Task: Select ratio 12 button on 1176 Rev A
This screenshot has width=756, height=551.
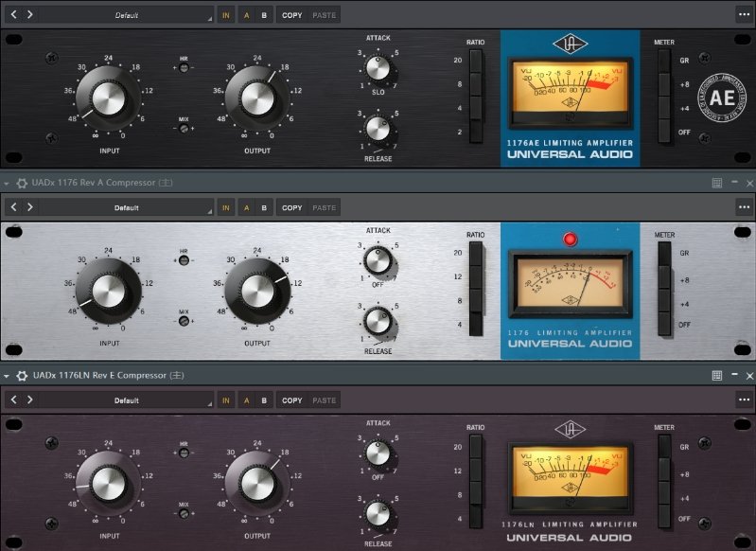Action: click(x=475, y=277)
